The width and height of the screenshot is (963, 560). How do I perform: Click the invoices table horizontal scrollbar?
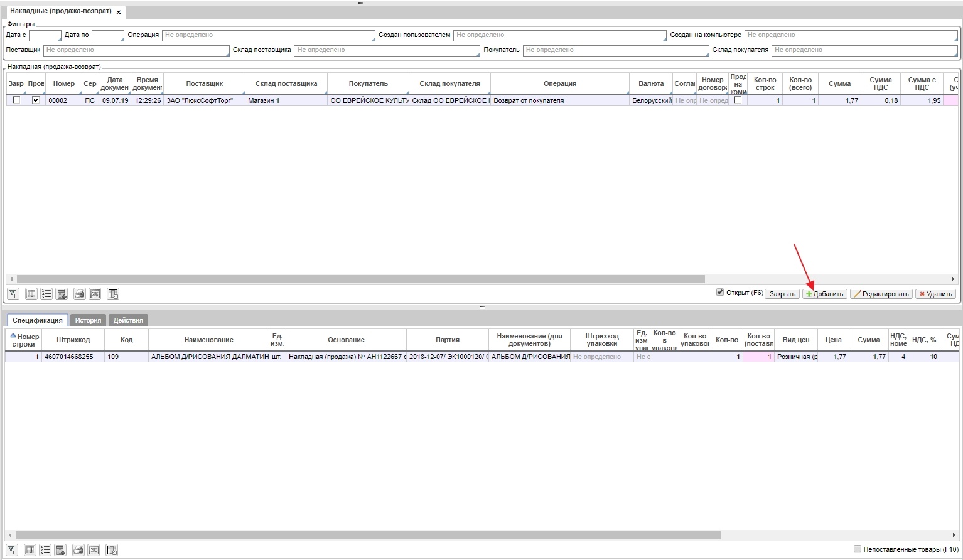coord(360,279)
